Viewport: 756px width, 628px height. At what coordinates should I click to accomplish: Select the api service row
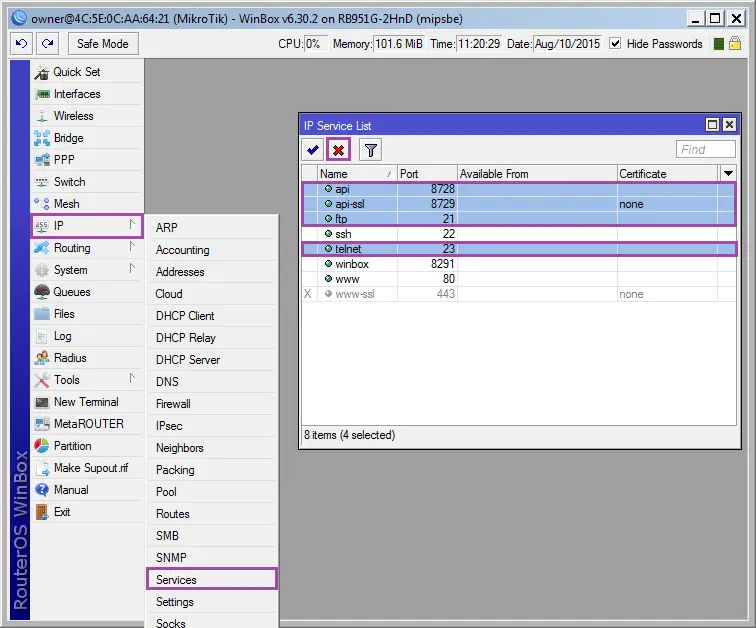tap(519, 189)
